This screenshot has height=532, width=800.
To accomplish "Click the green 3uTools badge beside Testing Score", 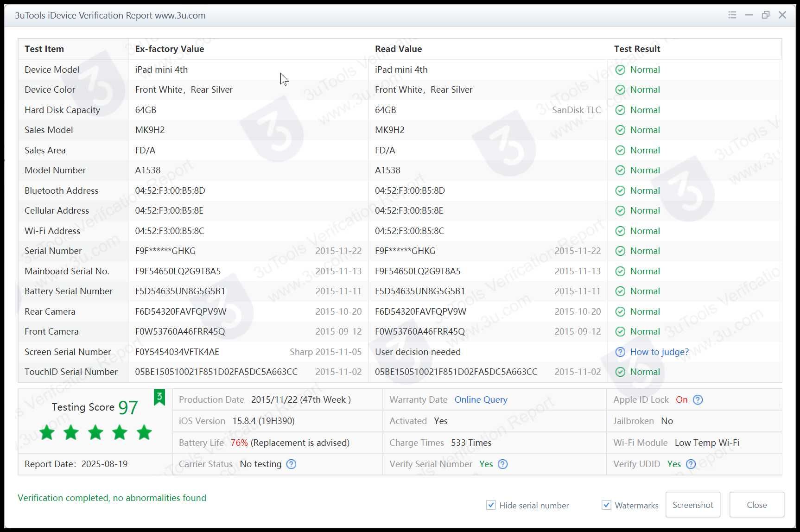I will pos(159,397).
